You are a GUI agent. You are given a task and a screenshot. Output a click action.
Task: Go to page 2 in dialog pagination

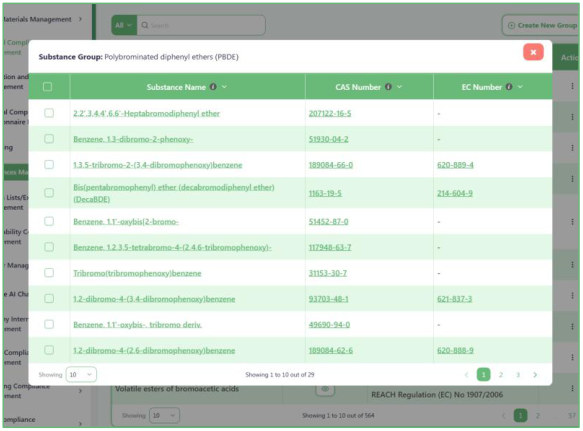500,374
